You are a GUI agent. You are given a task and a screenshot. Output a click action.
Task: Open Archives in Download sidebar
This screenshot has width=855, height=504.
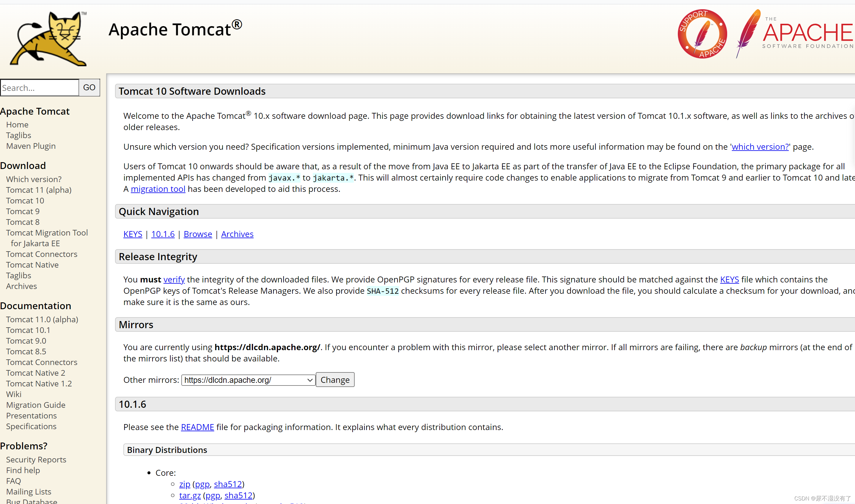tap(21, 286)
